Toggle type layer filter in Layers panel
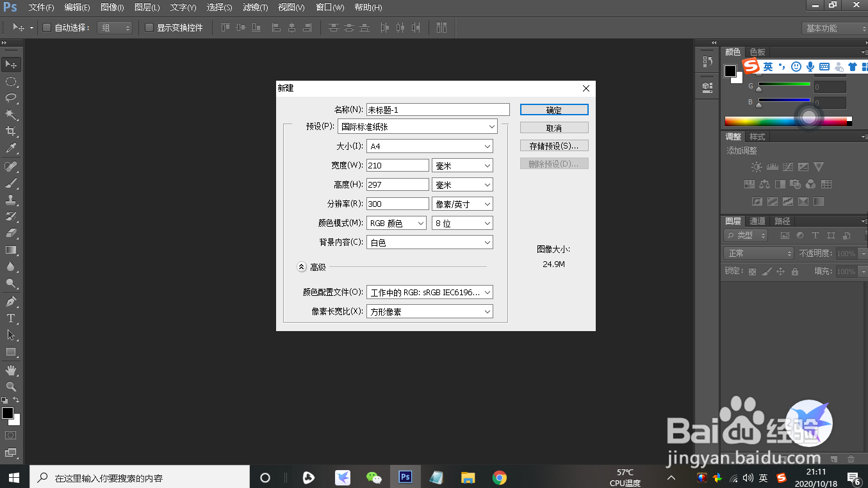 (815, 236)
